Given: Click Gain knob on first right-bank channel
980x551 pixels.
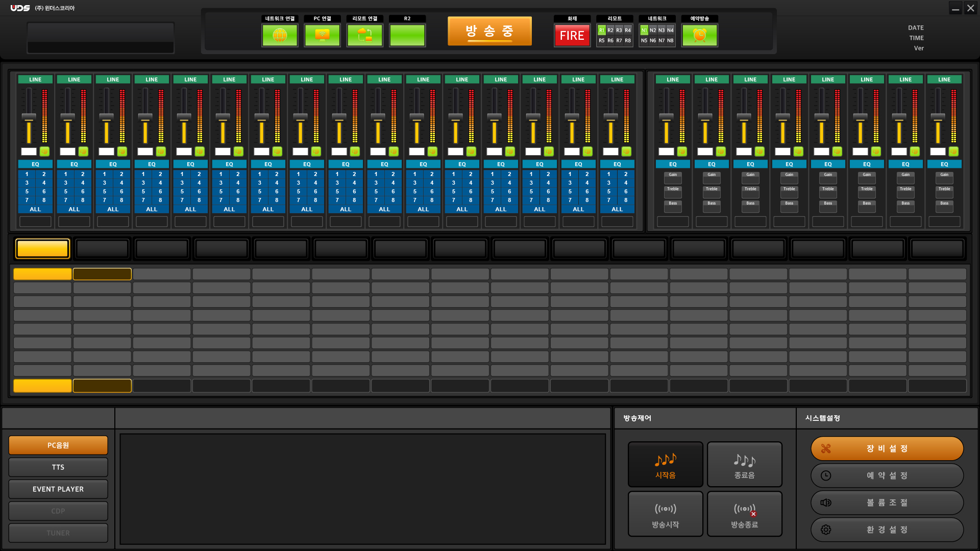Looking at the screenshot, I should click(x=673, y=178).
